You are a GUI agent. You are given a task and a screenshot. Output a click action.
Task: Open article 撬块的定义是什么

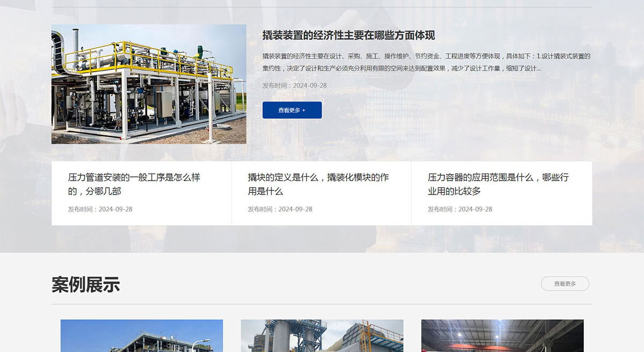318,184
